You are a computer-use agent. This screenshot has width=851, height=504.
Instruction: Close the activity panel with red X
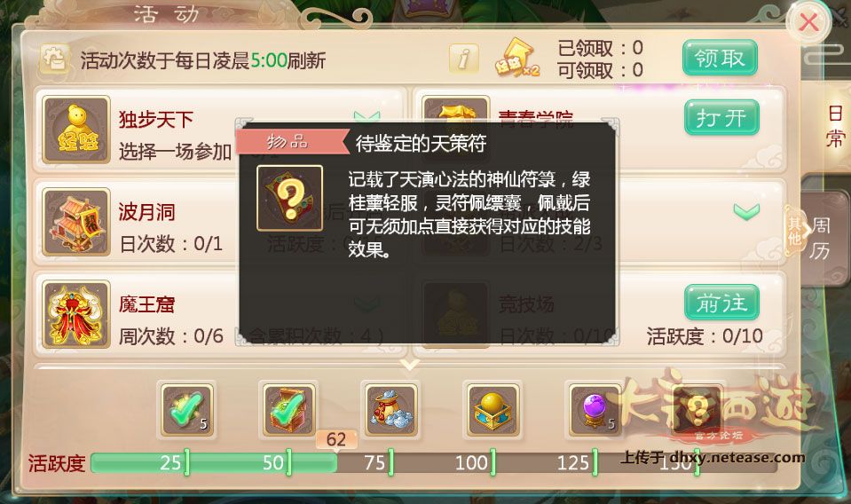pos(808,22)
